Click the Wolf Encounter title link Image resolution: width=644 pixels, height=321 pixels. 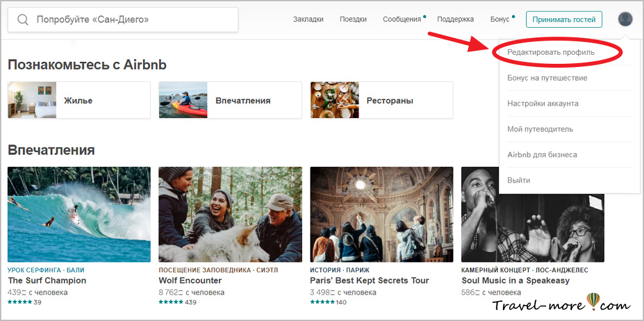pos(190,280)
